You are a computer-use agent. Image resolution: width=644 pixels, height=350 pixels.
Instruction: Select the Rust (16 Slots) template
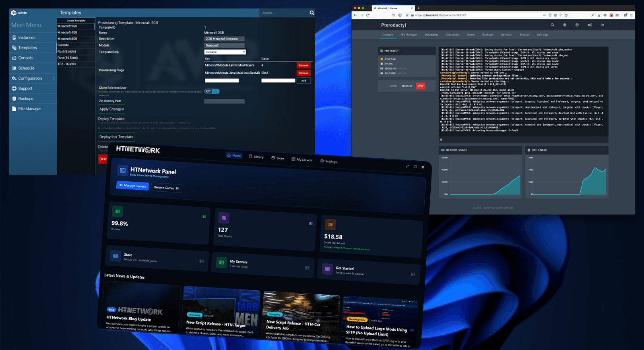click(x=76, y=58)
